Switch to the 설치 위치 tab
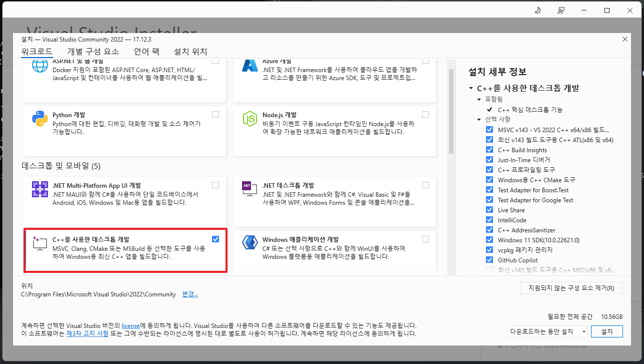 point(190,52)
